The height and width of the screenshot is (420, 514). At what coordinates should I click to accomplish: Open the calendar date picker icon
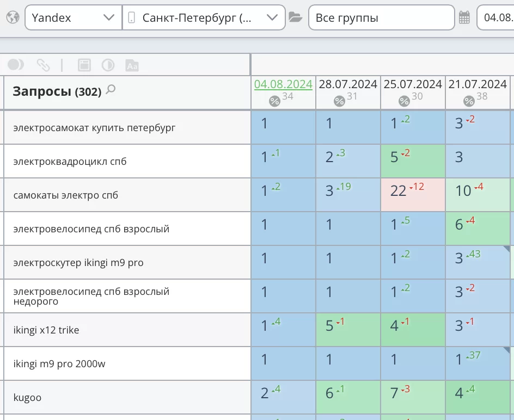click(464, 17)
